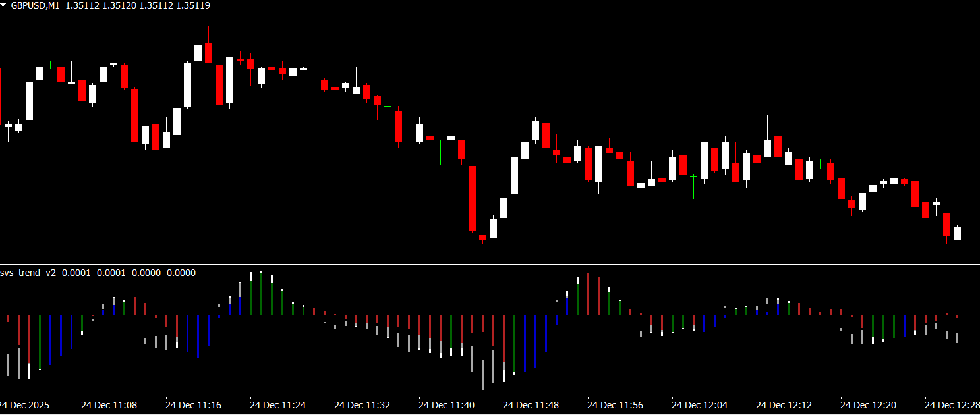Select the 24 Dec 12:20 time label
Viewport: 980px width, 415px height.
tap(868, 405)
